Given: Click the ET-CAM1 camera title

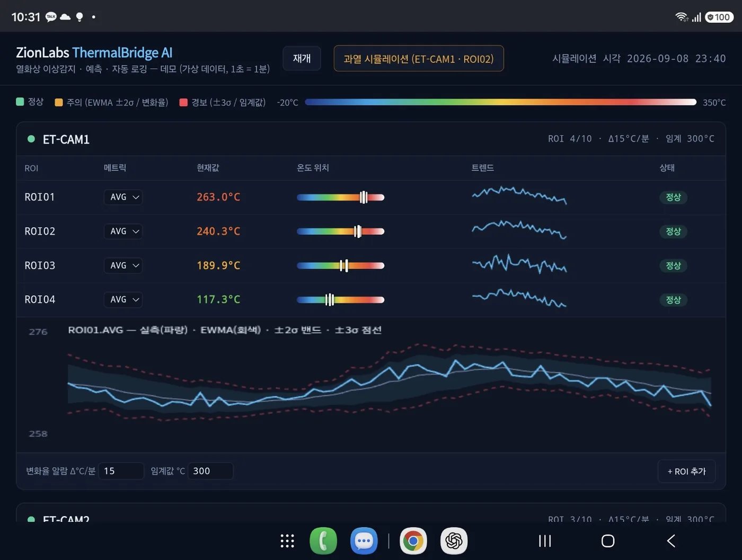Looking at the screenshot, I should [x=66, y=139].
